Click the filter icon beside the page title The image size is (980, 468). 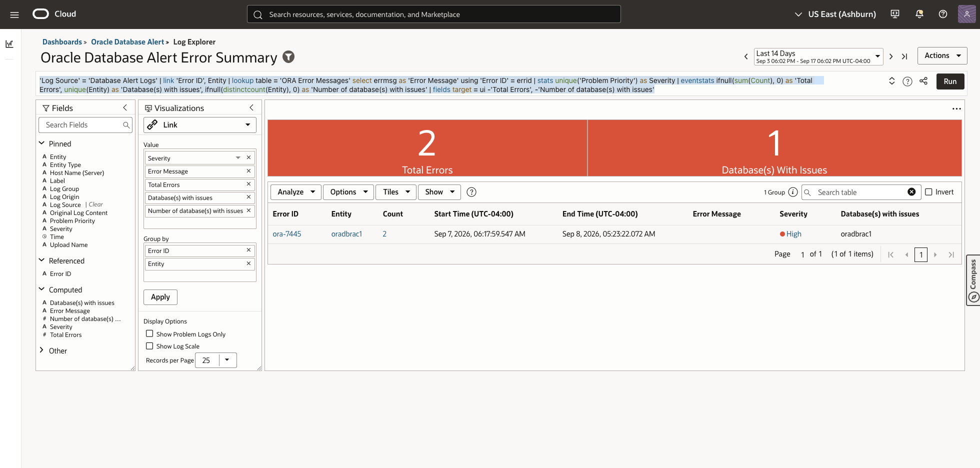(288, 57)
